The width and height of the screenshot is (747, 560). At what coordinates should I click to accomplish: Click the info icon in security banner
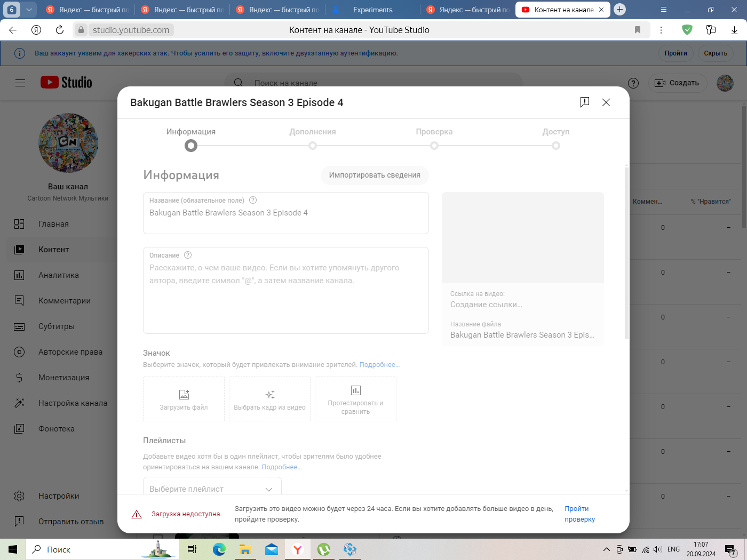coord(19,53)
